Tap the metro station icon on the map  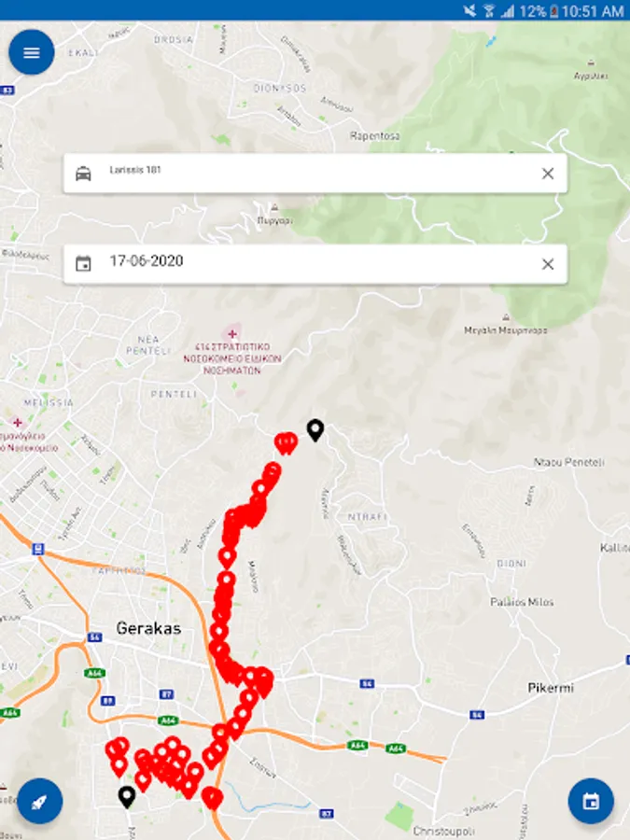click(37, 549)
